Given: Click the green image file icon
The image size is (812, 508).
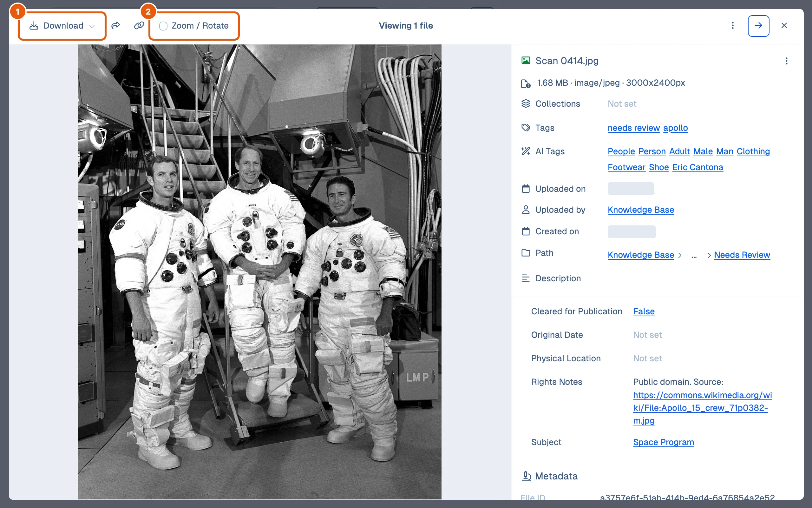Looking at the screenshot, I should 526,60.
